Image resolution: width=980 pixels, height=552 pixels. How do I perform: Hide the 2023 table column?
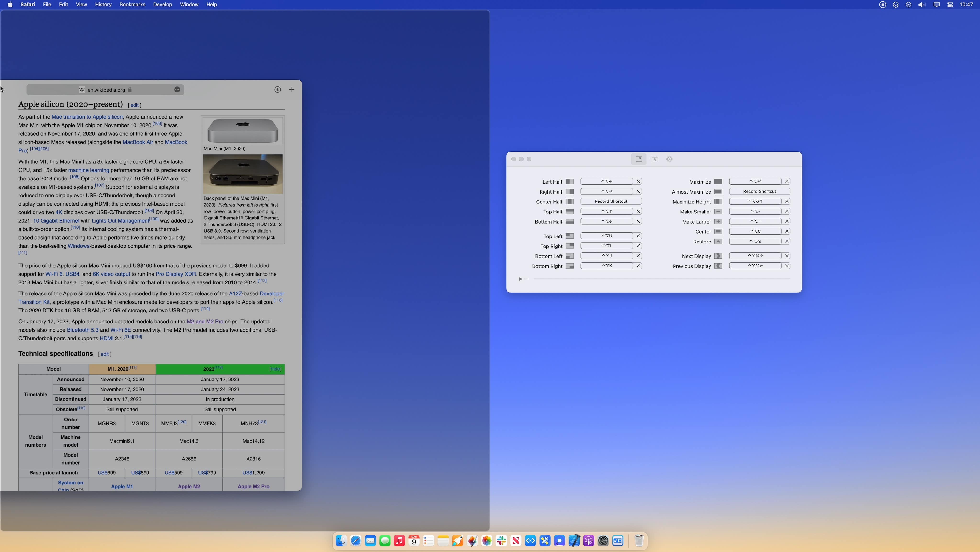point(275,369)
